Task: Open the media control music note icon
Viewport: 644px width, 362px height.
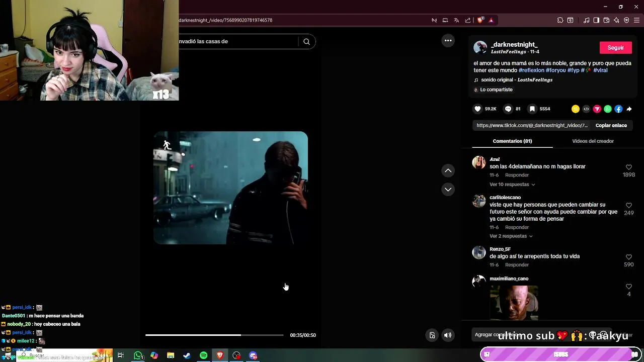Action: (586, 21)
